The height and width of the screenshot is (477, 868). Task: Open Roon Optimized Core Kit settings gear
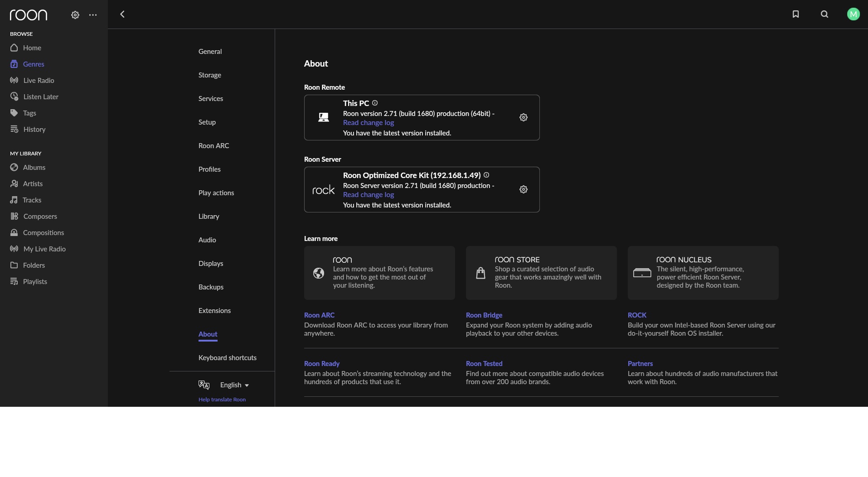tap(524, 189)
